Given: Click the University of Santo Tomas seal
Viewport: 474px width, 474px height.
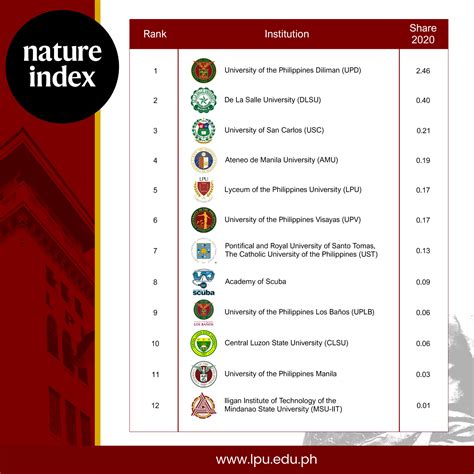Looking at the screenshot, I should (x=204, y=250).
